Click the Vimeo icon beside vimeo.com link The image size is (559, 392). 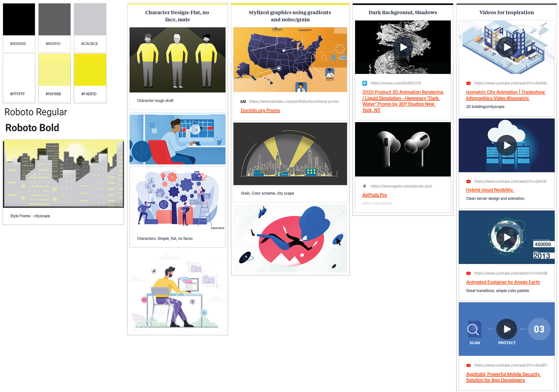[365, 83]
